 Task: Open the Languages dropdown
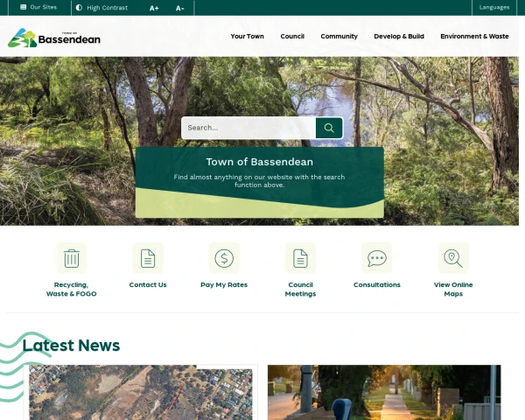point(494,8)
